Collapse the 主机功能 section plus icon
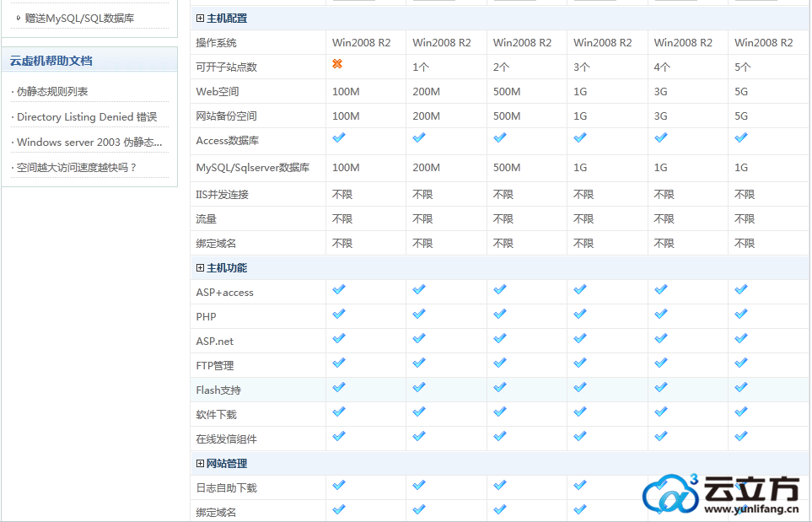812x522 pixels. point(200,267)
